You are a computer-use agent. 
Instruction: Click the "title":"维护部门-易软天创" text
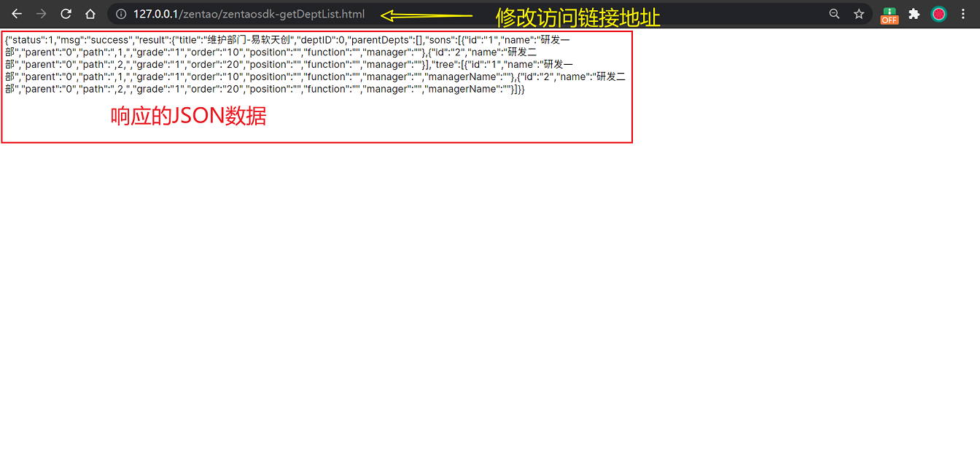[x=233, y=40]
